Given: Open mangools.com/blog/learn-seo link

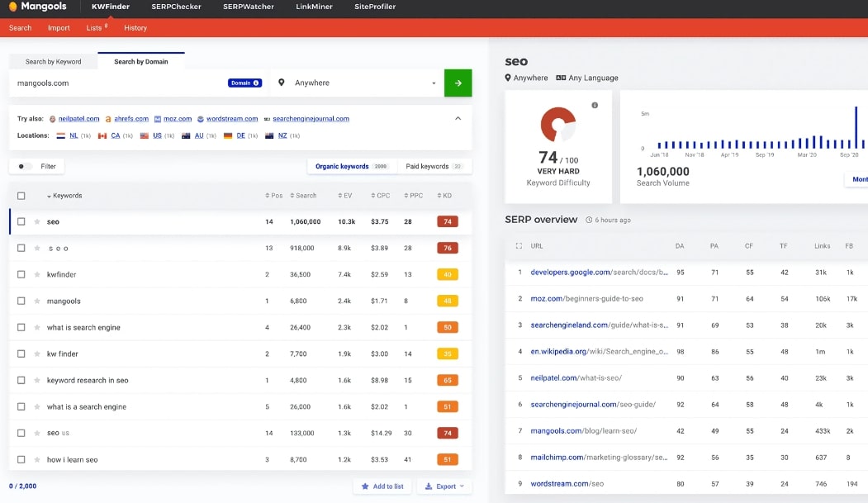Looking at the screenshot, I should click(x=583, y=430).
